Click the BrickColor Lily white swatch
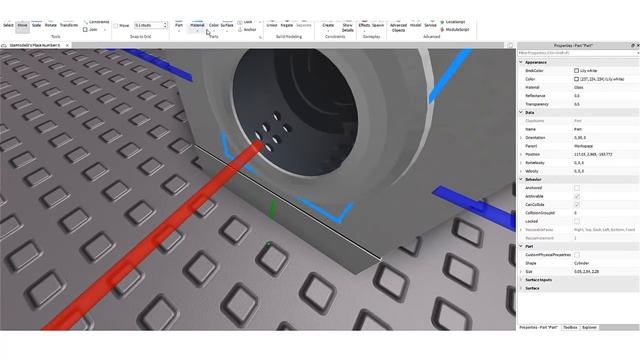640x360 pixels. pos(576,71)
